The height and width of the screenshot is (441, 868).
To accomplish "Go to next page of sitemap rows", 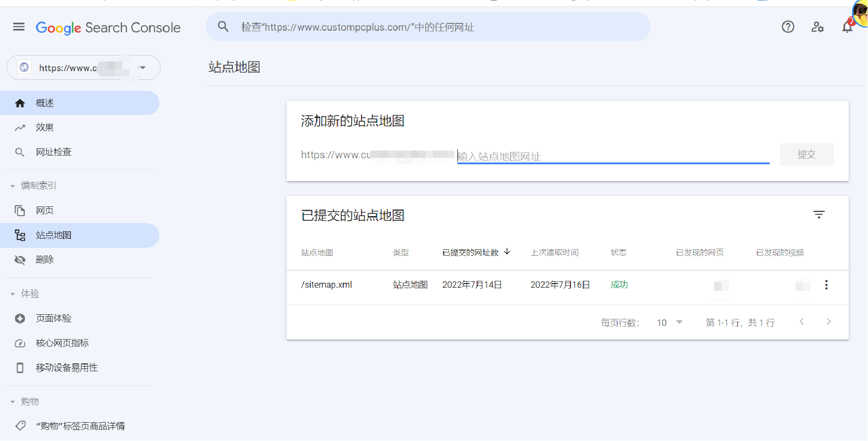I will tap(829, 322).
